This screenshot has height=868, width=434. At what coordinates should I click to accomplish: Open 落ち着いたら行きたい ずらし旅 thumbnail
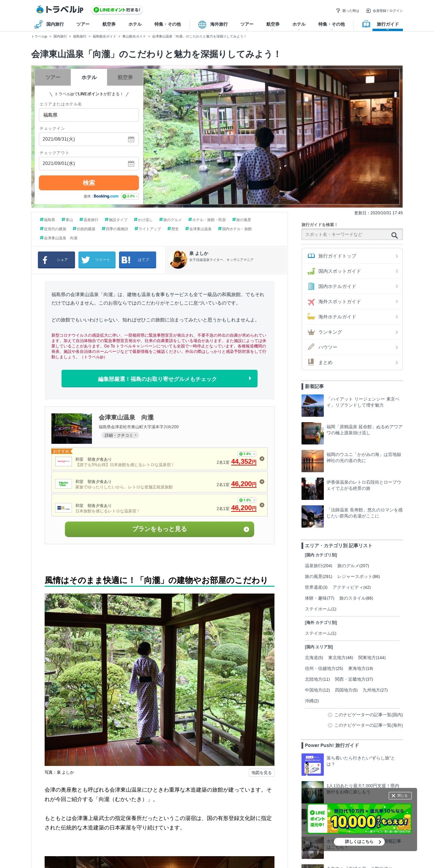(313, 765)
